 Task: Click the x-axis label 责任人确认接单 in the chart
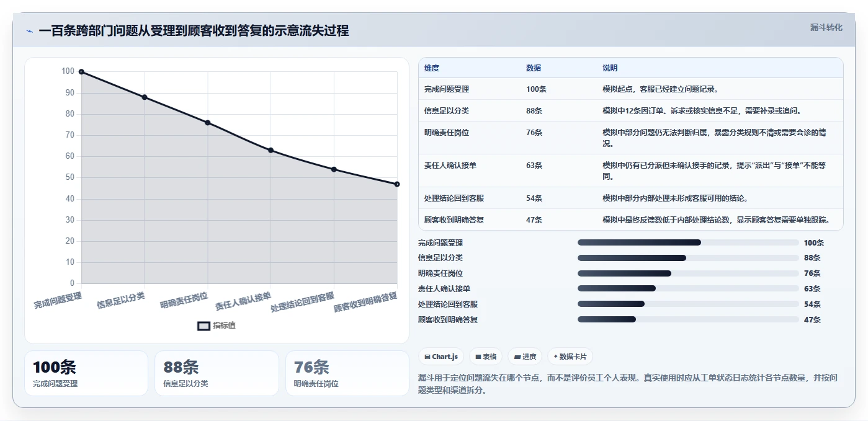pos(243,301)
